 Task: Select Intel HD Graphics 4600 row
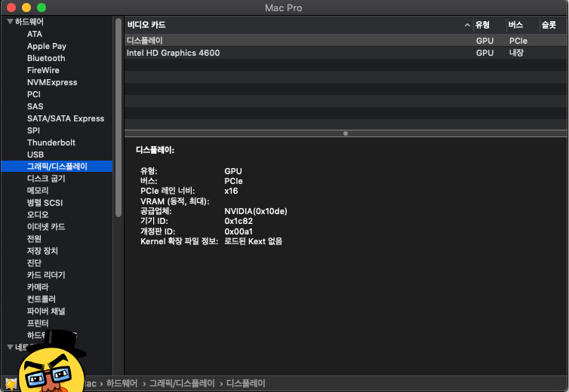click(346, 53)
